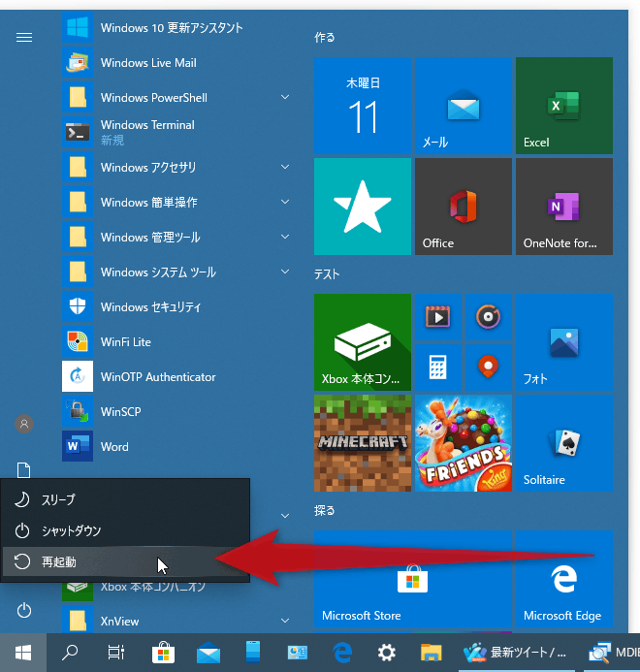Open the white star tile
The width and height of the screenshot is (640, 672).
click(363, 207)
